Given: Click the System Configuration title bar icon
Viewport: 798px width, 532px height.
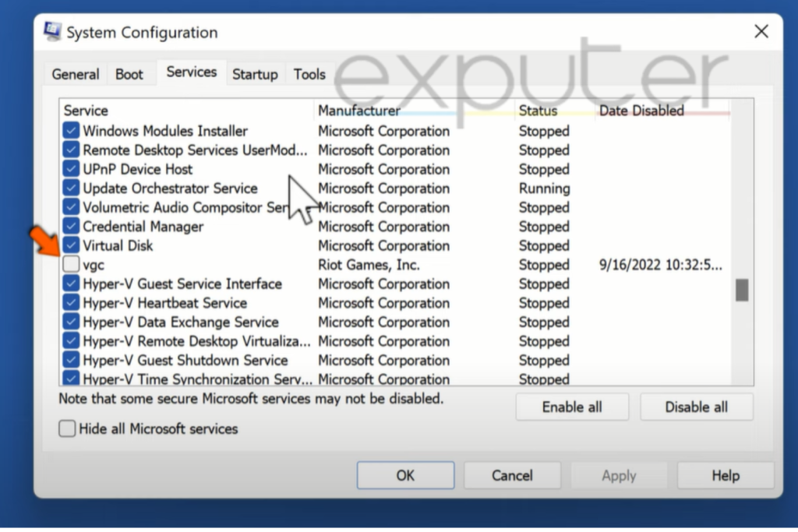Looking at the screenshot, I should (x=53, y=30).
